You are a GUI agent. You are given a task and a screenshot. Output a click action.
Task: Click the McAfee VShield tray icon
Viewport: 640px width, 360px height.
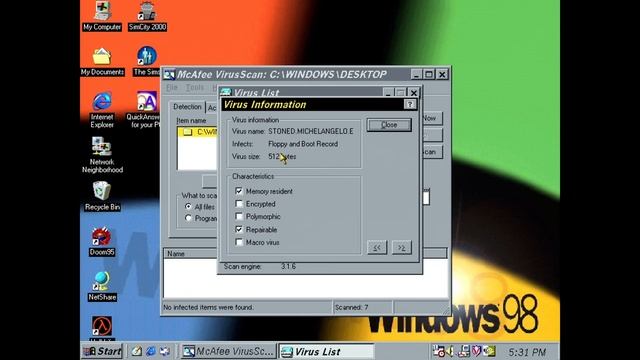point(476,351)
